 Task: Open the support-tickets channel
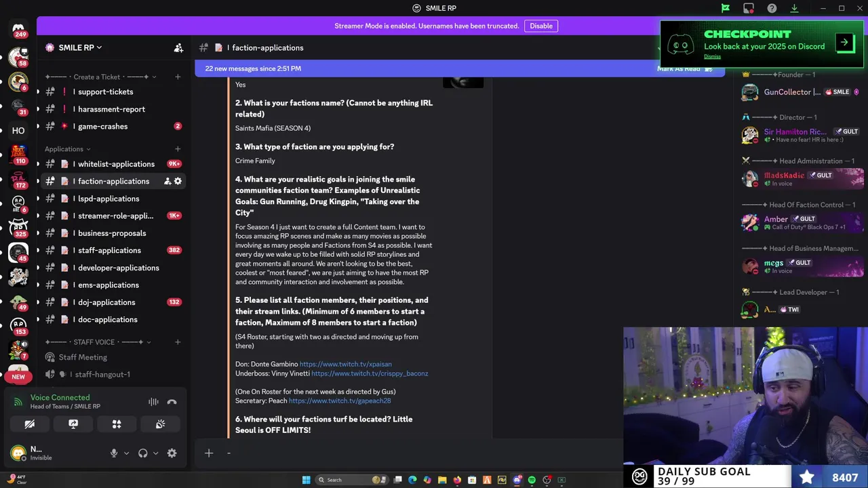pos(113,91)
